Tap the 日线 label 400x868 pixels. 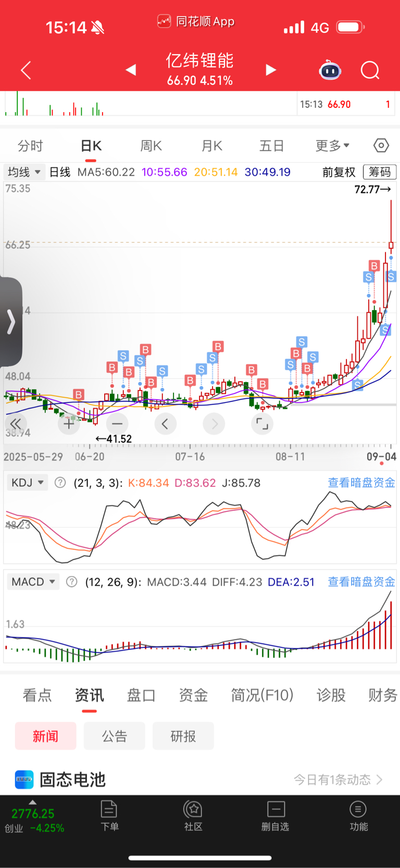coord(60,172)
